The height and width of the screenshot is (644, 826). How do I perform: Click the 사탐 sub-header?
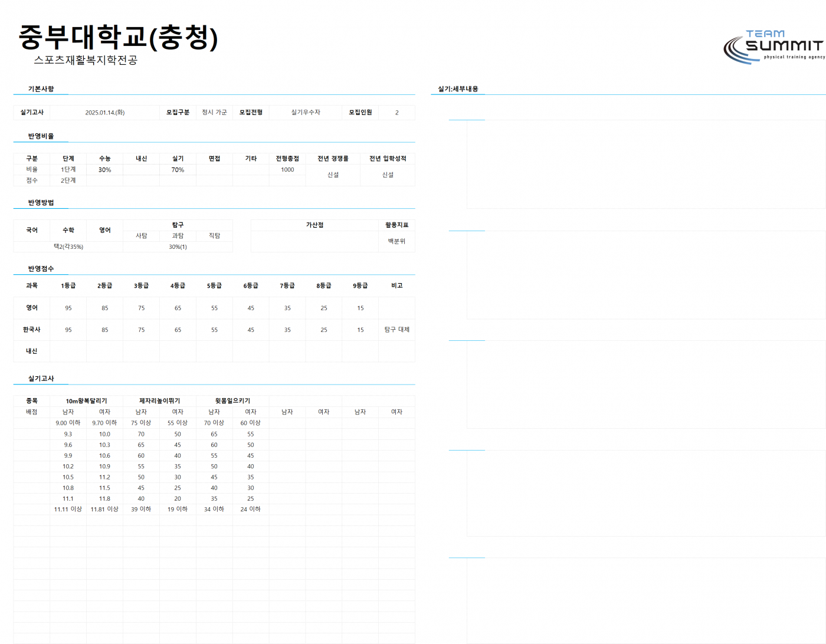click(142, 236)
